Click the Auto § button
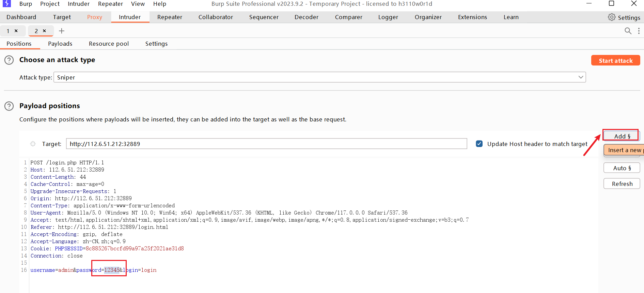Screen dimensions: 644x293 pos(622,168)
